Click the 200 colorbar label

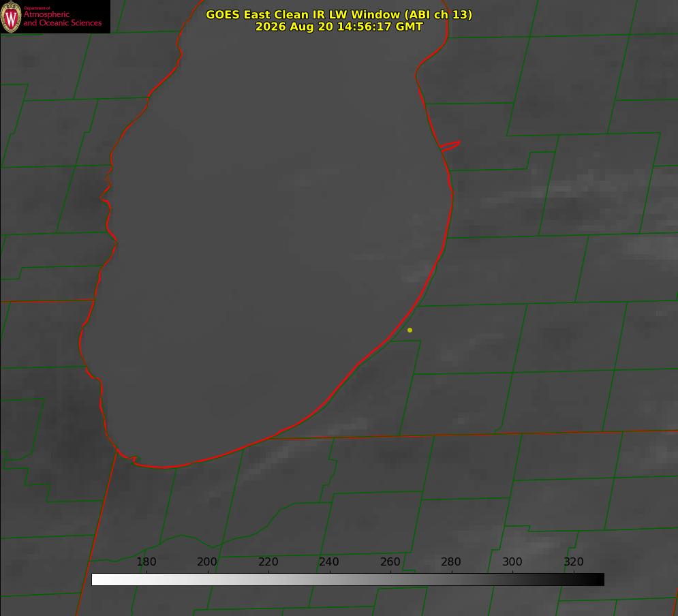click(x=206, y=561)
